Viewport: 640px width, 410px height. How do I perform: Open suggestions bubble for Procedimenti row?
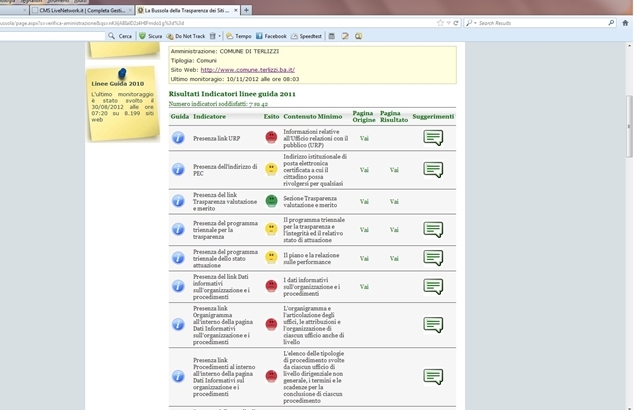pyautogui.click(x=433, y=377)
